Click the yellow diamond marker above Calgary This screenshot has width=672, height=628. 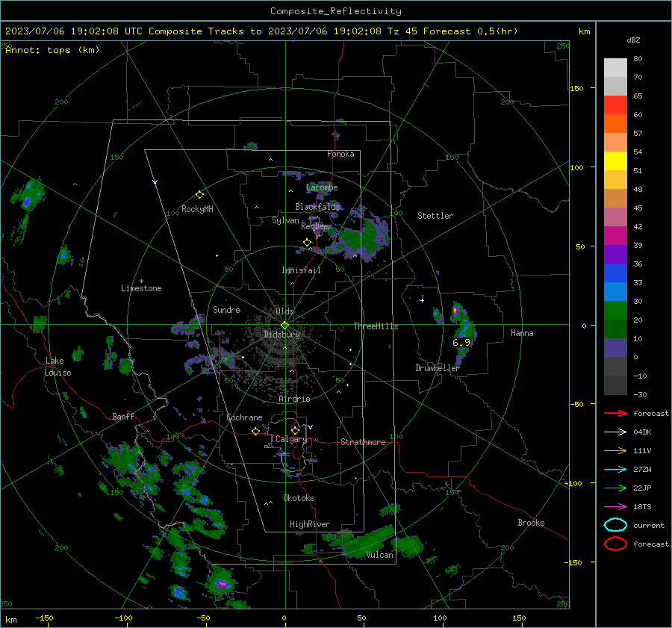click(295, 430)
